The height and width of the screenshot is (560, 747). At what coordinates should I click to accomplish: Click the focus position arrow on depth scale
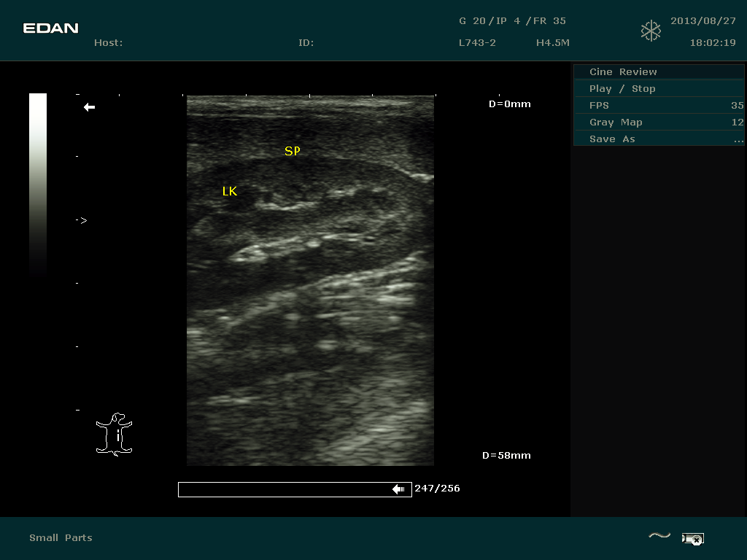(x=82, y=220)
